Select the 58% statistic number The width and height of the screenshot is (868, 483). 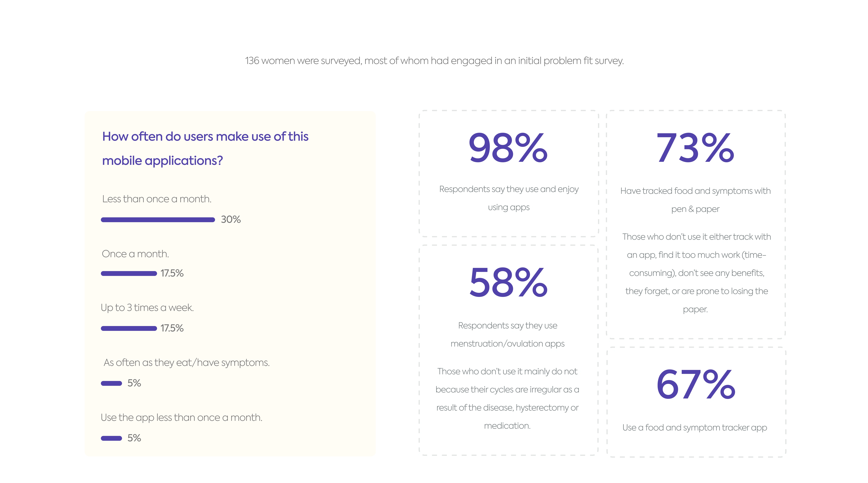click(508, 282)
